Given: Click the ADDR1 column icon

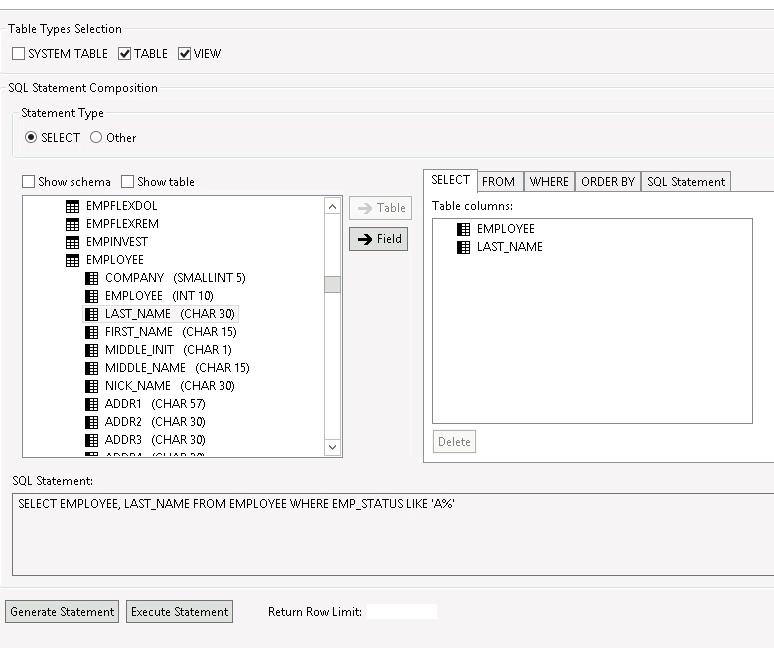Looking at the screenshot, I should click(x=91, y=404).
